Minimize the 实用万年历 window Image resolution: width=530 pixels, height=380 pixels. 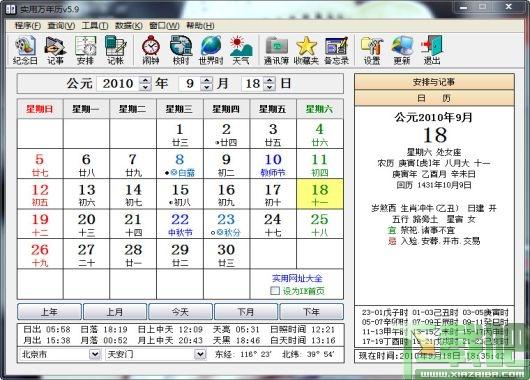(463, 6)
